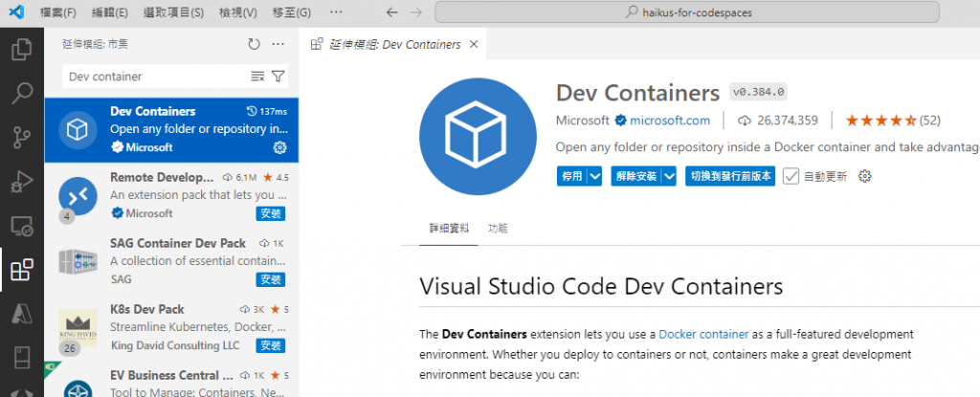Viewport: 980px width, 397px height.
Task: Click the filter extensions funnel icon
Action: point(278,77)
